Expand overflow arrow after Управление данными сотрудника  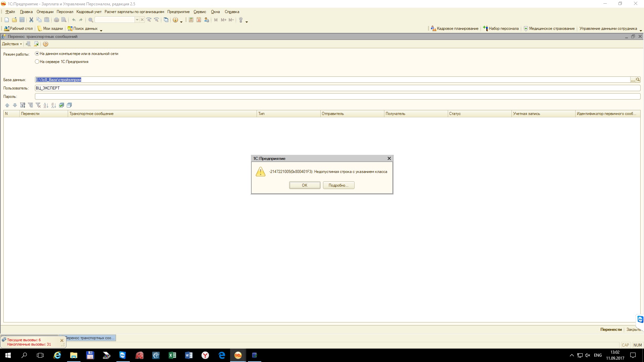[x=641, y=30]
